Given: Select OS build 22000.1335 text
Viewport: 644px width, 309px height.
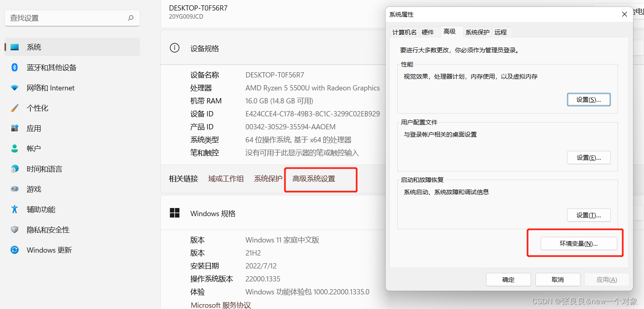Looking at the screenshot, I should click(x=263, y=279).
